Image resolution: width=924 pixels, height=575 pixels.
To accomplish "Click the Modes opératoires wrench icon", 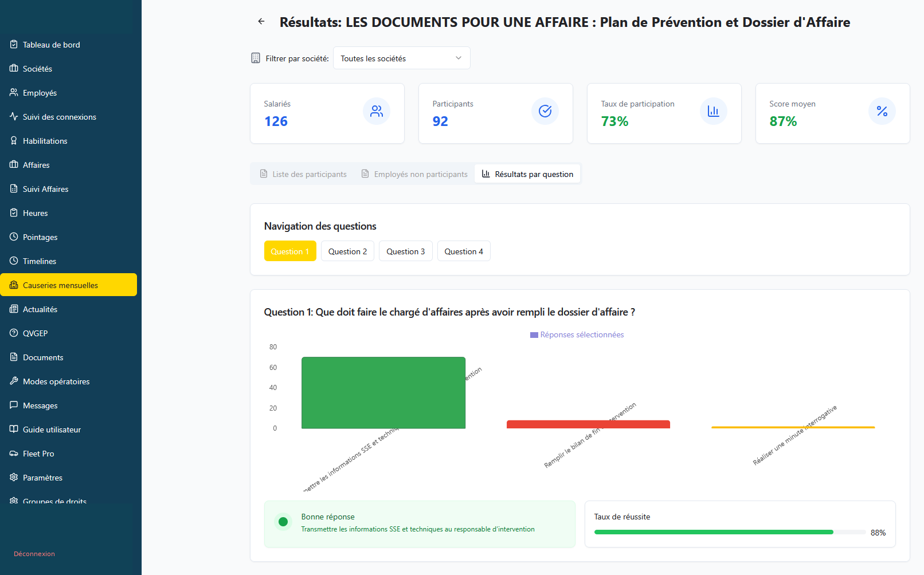I will tap(14, 381).
